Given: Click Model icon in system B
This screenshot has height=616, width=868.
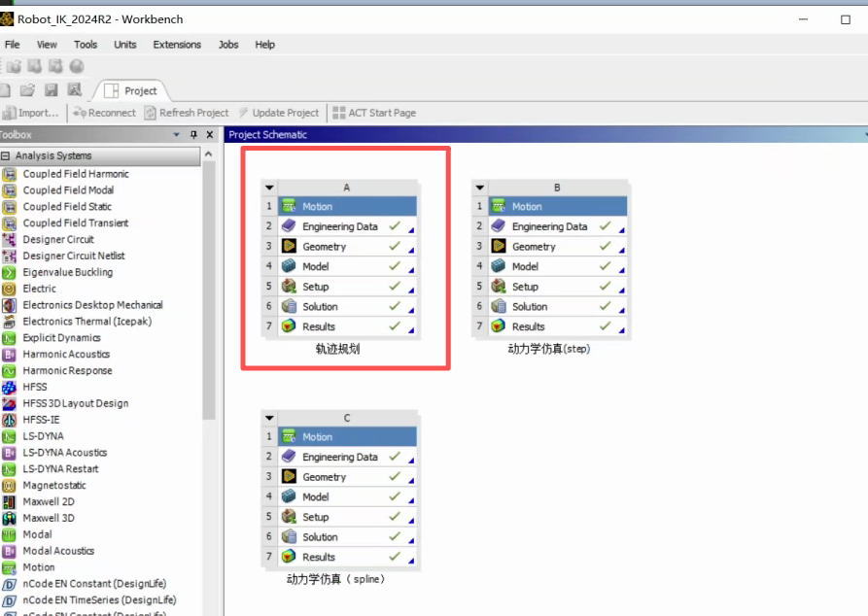Looking at the screenshot, I should click(499, 266).
